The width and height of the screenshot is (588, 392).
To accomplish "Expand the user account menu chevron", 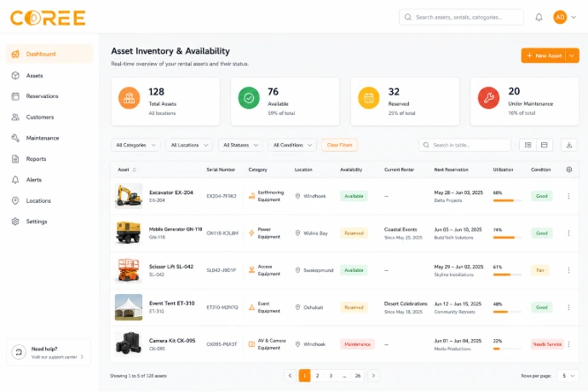I will coord(574,17).
